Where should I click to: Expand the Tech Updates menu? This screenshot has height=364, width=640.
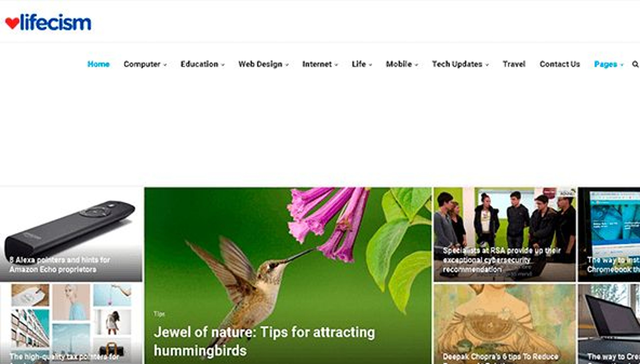(460, 64)
